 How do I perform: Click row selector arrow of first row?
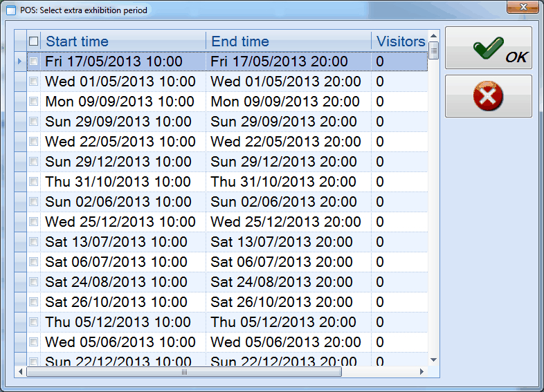coord(20,62)
